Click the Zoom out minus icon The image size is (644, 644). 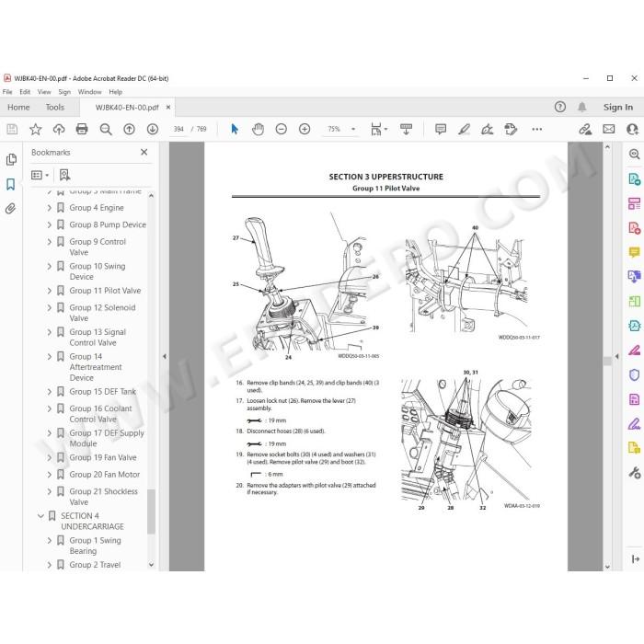[282, 130]
